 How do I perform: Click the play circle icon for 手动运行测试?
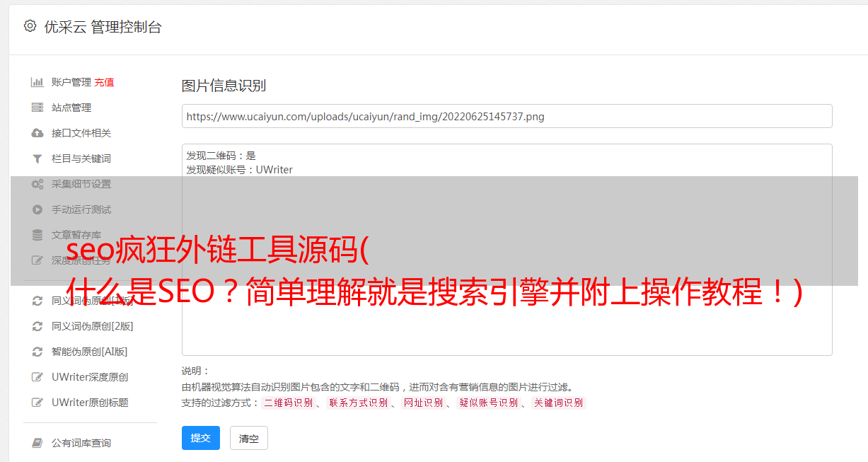pyautogui.click(x=37, y=209)
